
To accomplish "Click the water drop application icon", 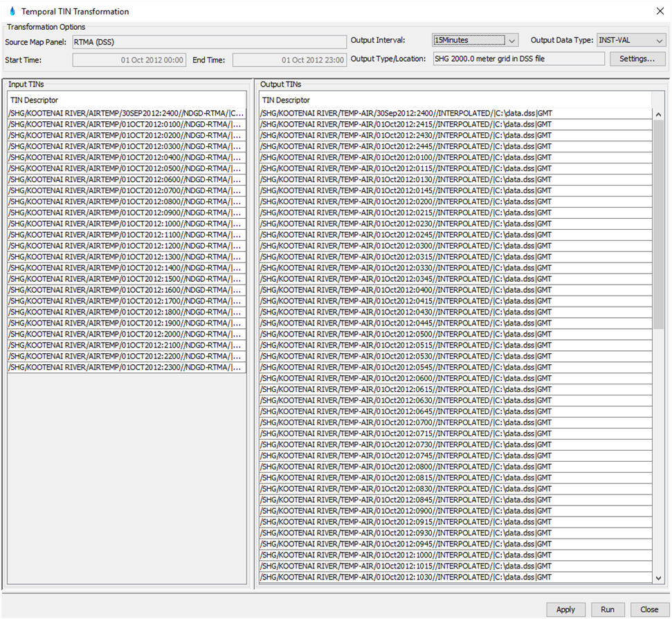I will pos(12,11).
